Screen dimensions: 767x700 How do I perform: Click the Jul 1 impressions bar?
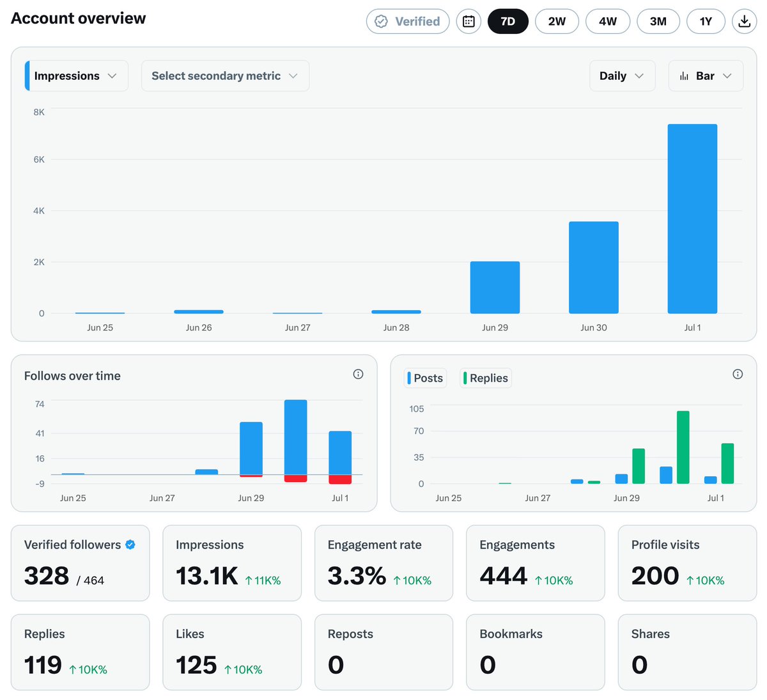(692, 219)
